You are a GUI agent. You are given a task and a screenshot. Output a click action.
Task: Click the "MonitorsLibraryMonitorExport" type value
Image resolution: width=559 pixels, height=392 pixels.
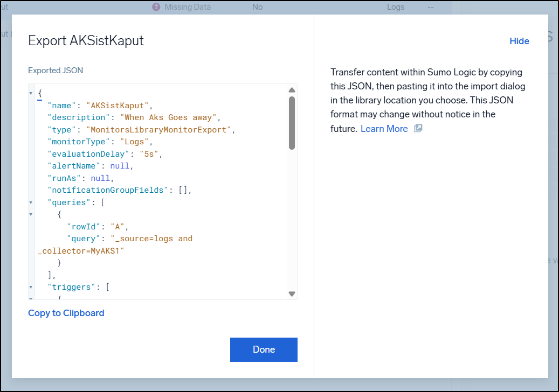point(161,130)
